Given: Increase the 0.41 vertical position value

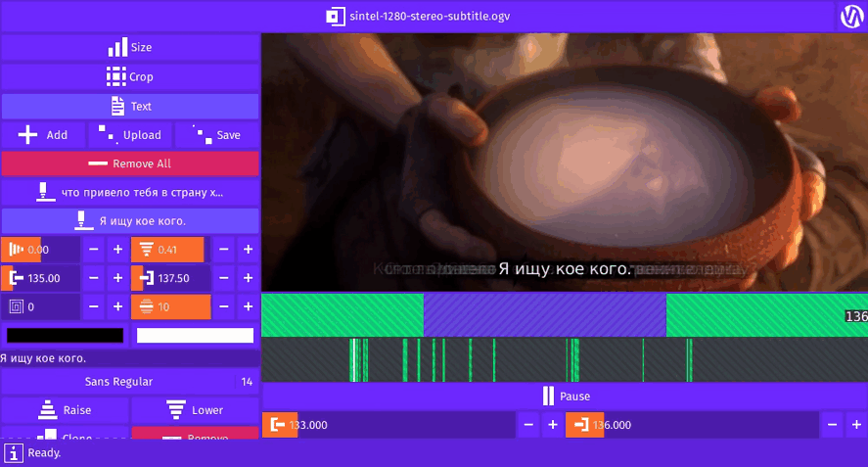Looking at the screenshot, I should (248, 250).
